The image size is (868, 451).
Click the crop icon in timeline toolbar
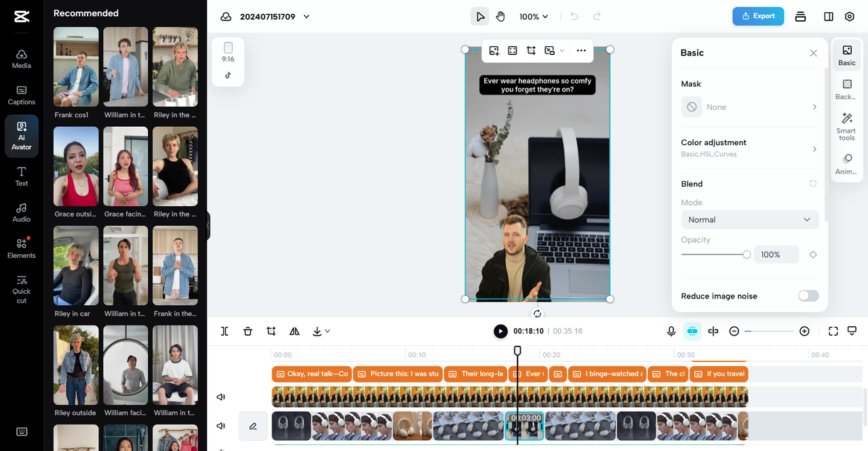pos(271,331)
